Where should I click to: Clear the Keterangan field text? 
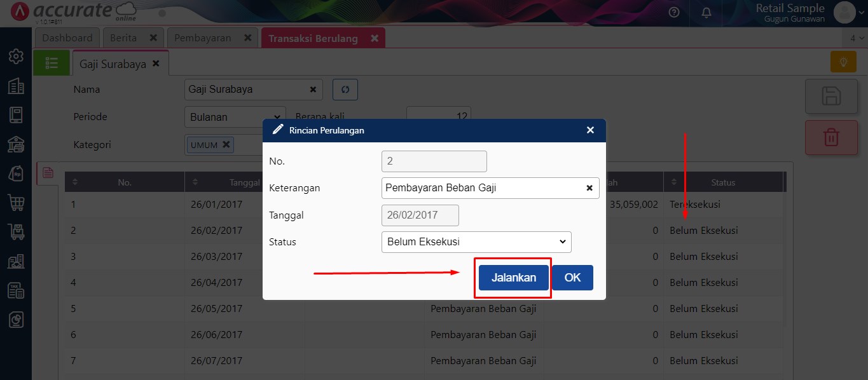(589, 188)
